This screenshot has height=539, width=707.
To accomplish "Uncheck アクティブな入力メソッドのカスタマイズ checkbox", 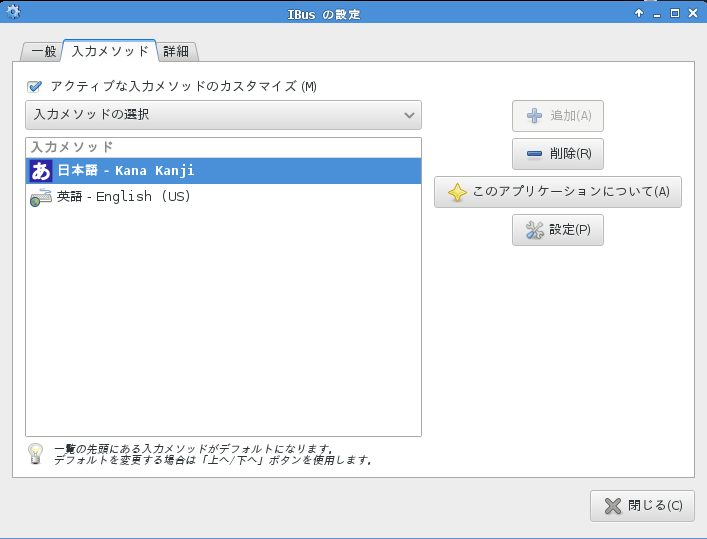I will pos(35,87).
